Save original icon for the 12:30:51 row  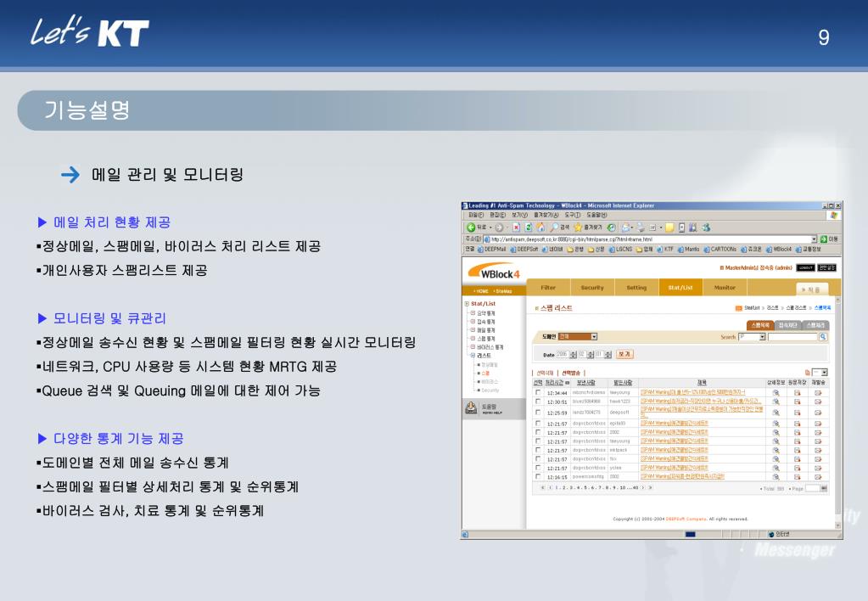pyautogui.click(x=797, y=402)
